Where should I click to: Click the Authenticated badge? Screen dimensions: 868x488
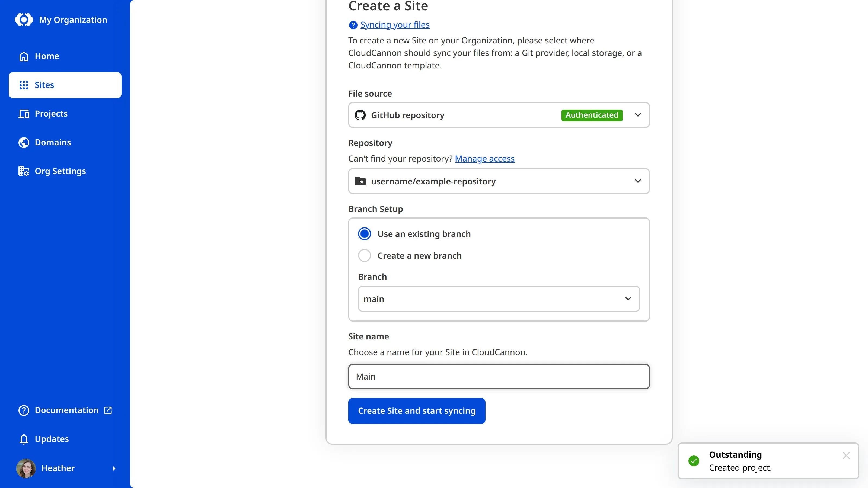click(x=592, y=115)
